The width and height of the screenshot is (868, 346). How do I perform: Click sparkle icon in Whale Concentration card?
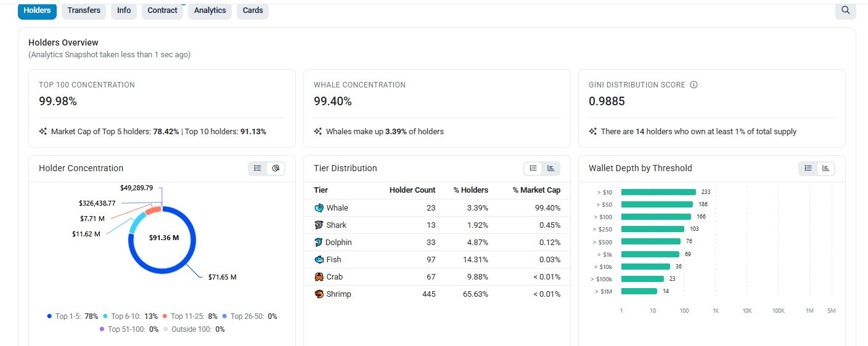pyautogui.click(x=317, y=132)
